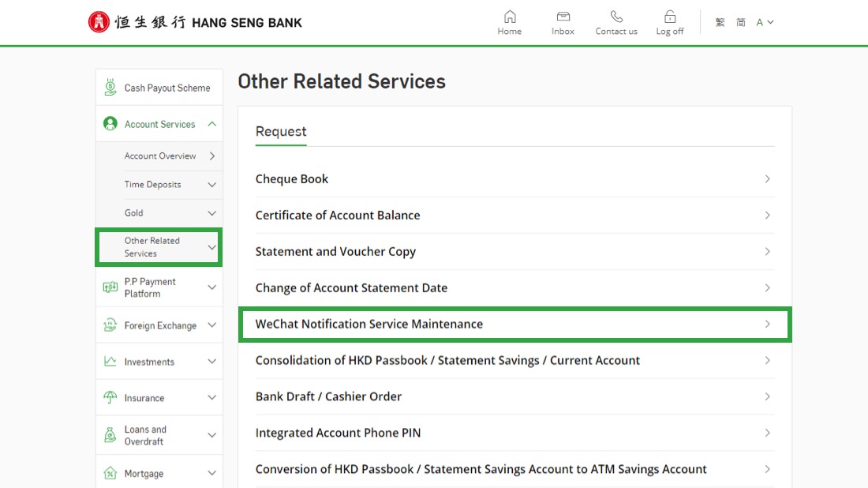Open Consolidation of HKD Passbook request
Image resolution: width=868 pixels, height=488 pixels.
coord(514,361)
